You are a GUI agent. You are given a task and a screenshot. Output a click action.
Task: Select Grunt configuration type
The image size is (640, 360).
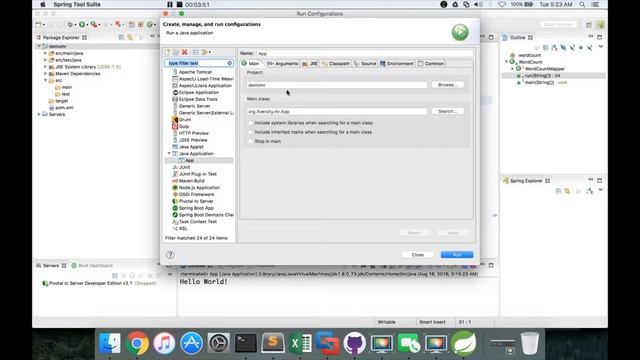(184, 120)
